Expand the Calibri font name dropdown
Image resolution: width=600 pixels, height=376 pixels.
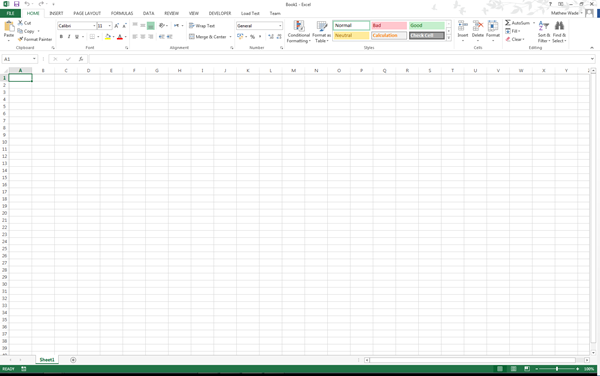(x=94, y=26)
